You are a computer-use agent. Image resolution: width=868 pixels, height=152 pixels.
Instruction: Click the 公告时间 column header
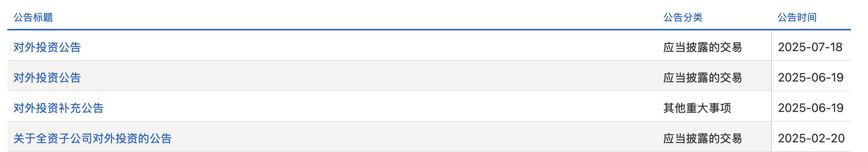tap(797, 17)
